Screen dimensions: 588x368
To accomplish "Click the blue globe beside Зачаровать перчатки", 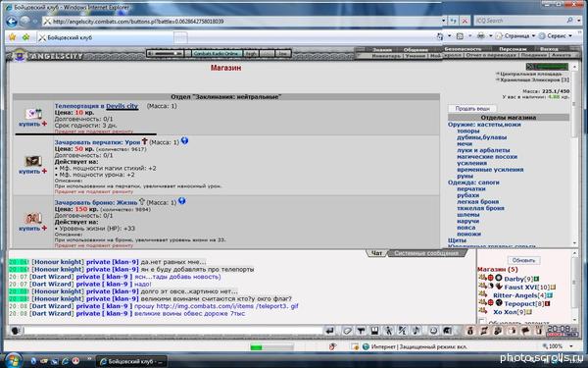I will tap(184, 140).
